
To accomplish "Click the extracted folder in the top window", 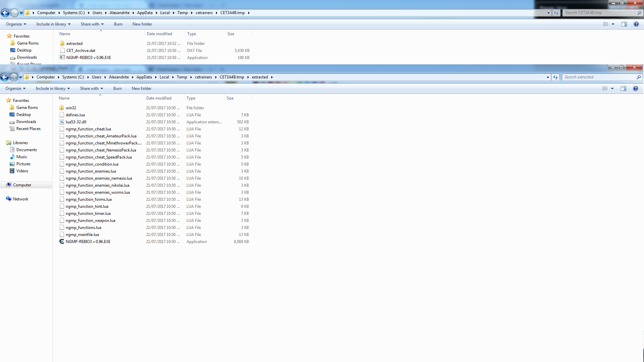I will 74,44.
